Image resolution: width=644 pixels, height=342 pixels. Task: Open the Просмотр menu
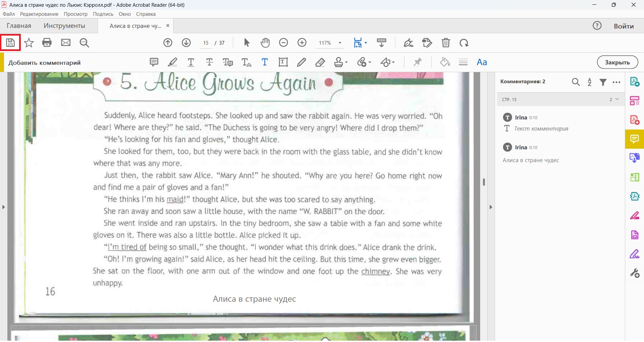click(x=76, y=14)
